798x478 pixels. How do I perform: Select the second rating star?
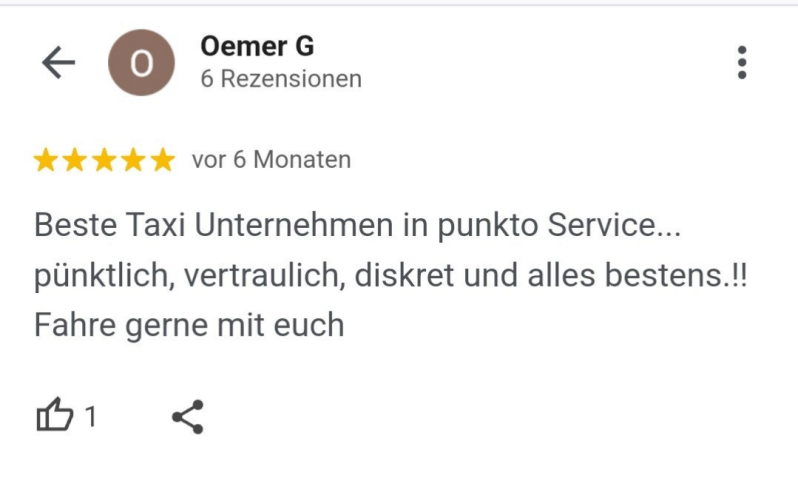75,160
